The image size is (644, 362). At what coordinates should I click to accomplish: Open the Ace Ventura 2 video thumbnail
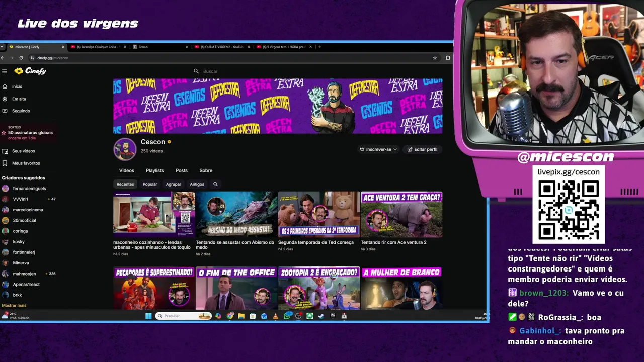pyautogui.click(x=401, y=214)
